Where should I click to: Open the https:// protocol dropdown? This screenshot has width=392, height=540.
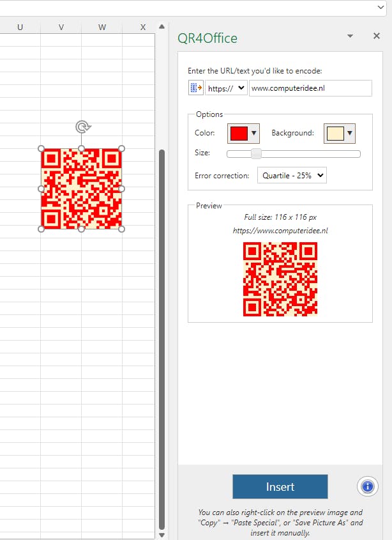coord(226,88)
